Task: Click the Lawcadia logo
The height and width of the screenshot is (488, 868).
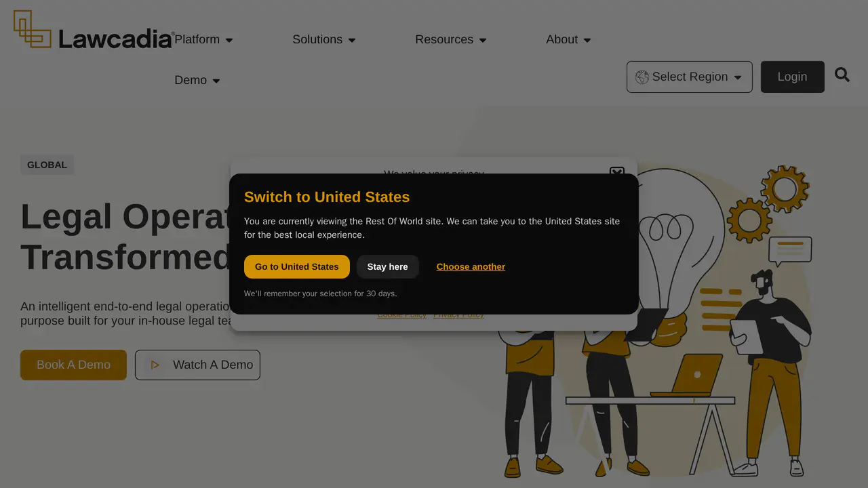Action: click(94, 30)
